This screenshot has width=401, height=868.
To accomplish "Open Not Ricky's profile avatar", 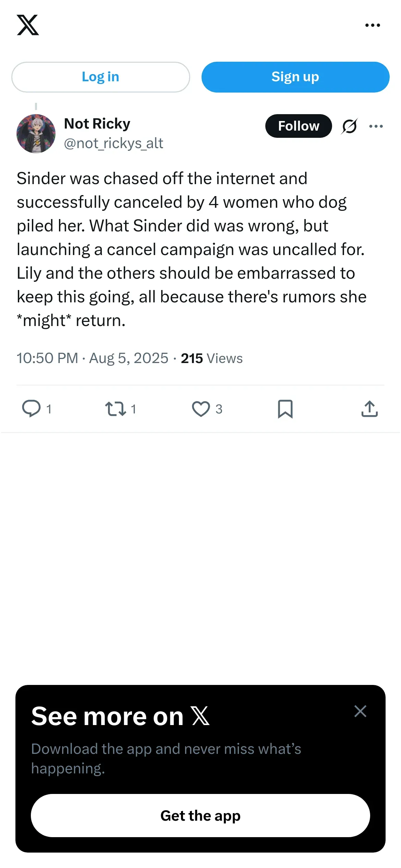I will (36, 134).
